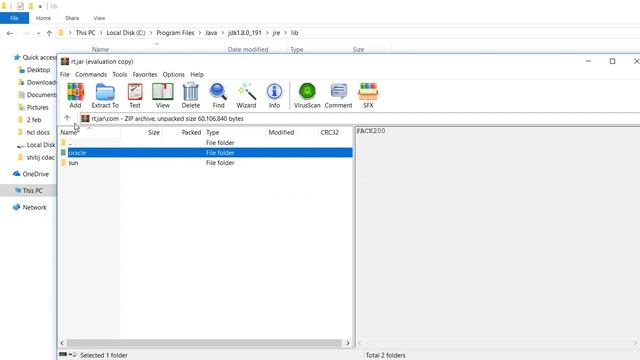Image resolution: width=640 pixels, height=360 pixels.
Task: Click 'Program Files' breadcrumb
Action: (x=175, y=33)
